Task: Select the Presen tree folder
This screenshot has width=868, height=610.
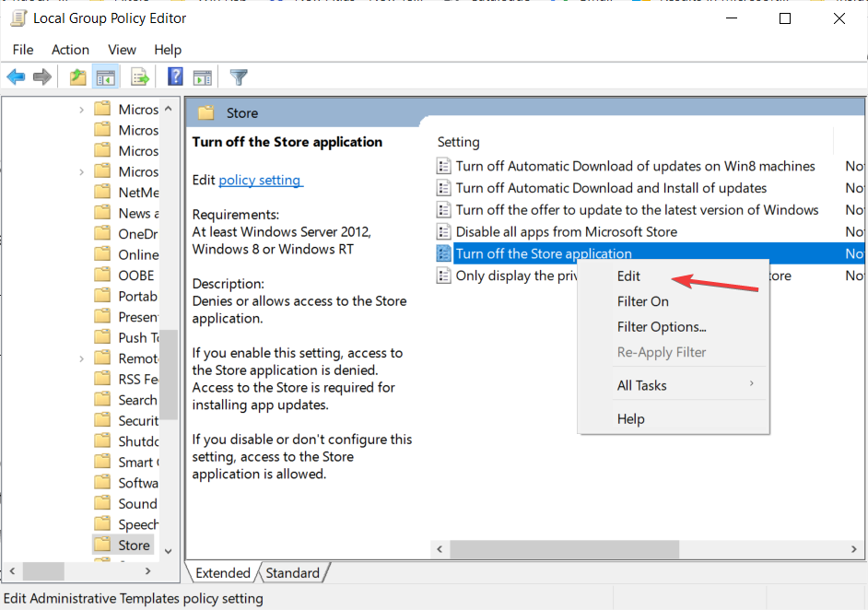Action: (138, 317)
